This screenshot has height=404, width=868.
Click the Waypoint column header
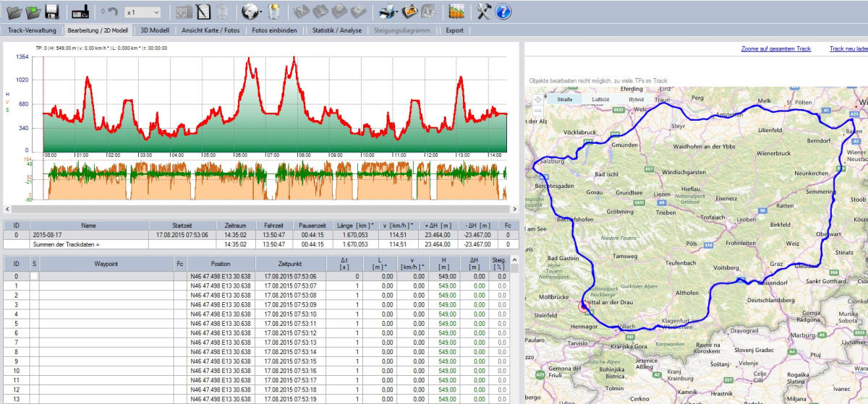pos(106,263)
